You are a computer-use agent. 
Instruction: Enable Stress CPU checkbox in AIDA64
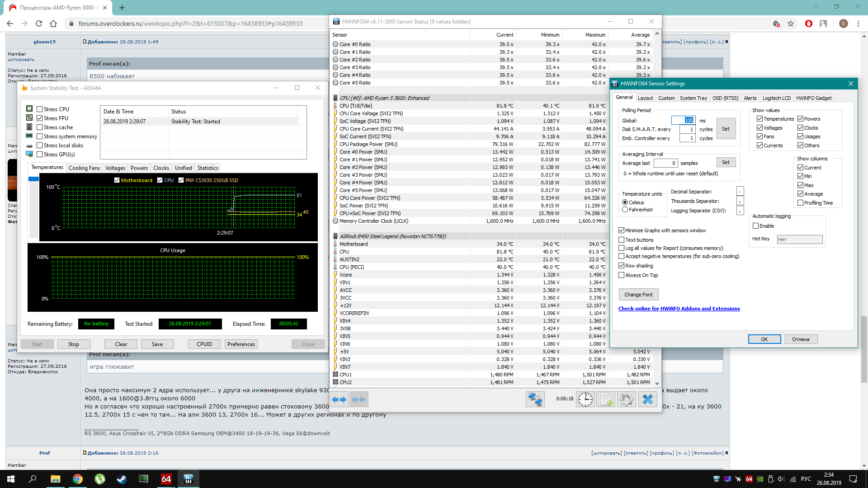pos(40,109)
